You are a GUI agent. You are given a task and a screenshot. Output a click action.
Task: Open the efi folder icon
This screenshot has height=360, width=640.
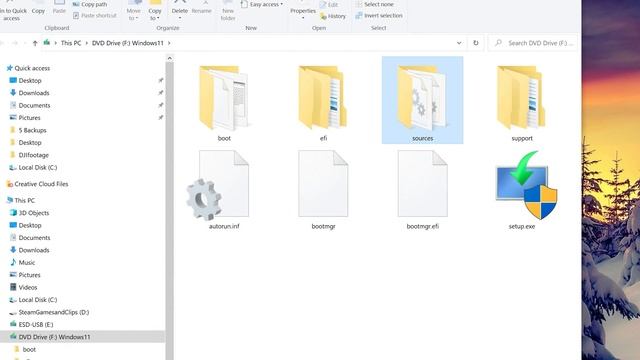[x=323, y=97]
